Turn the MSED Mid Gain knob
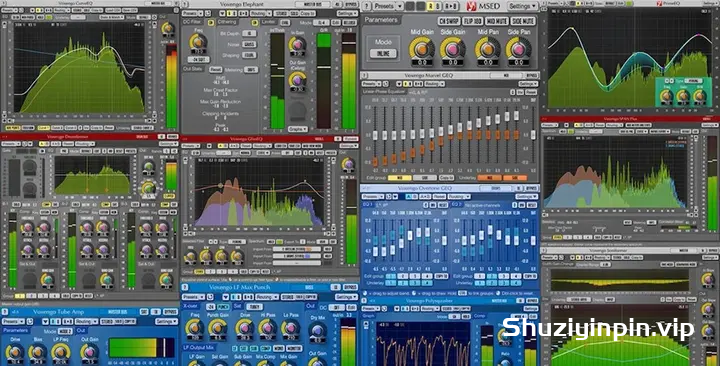Screen dimensions: 720x366 pos(422,48)
